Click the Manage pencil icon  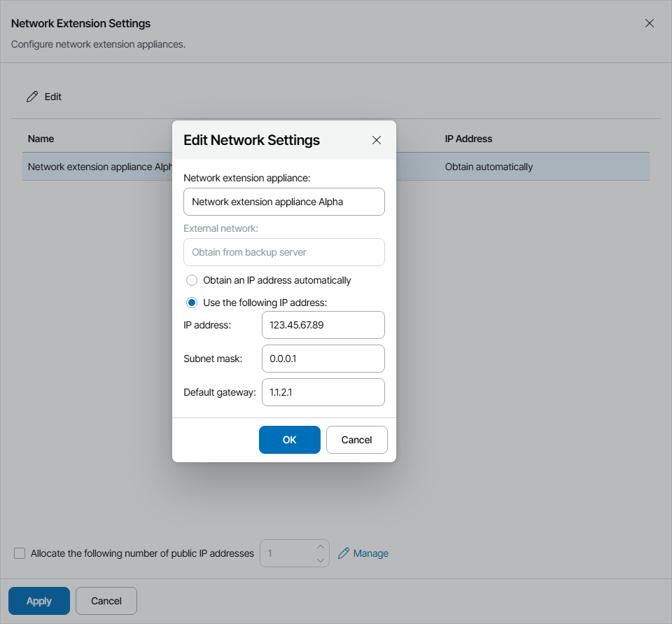coord(344,553)
